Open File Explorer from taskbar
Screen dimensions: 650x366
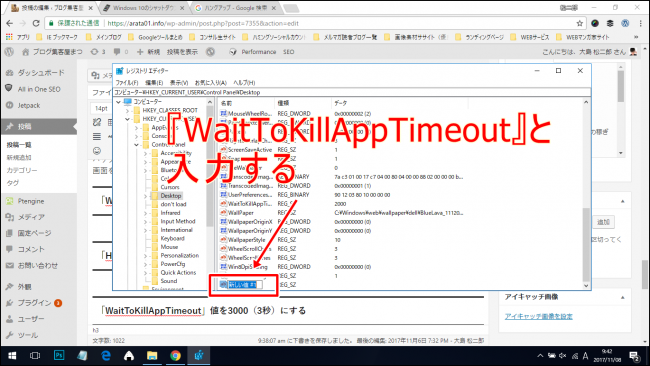pos(152,356)
